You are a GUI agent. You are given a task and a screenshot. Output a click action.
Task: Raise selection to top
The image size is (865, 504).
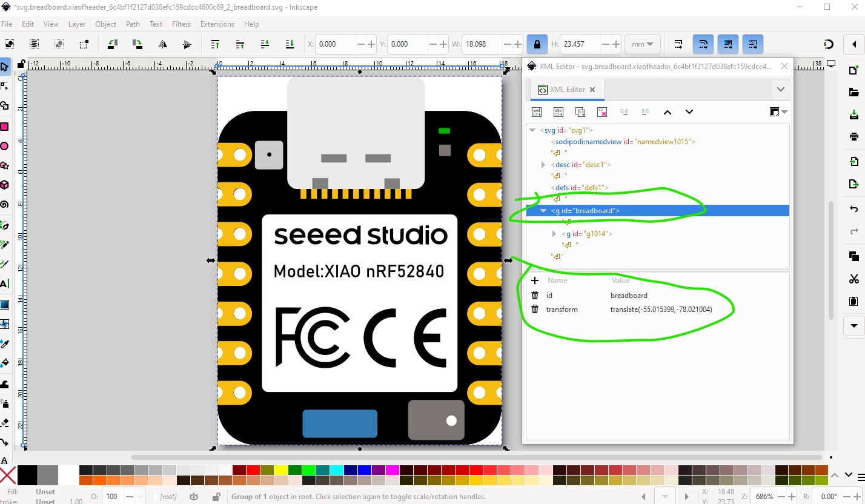(x=215, y=44)
